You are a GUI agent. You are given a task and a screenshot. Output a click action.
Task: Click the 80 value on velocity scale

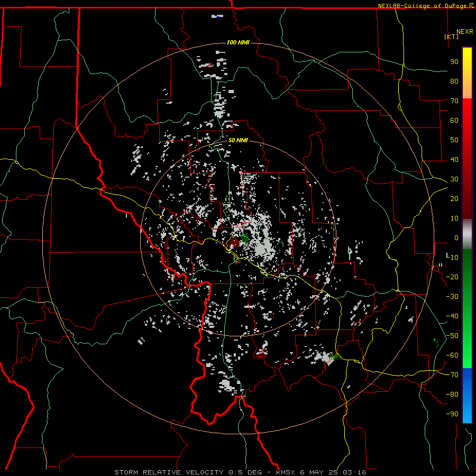tap(454, 81)
